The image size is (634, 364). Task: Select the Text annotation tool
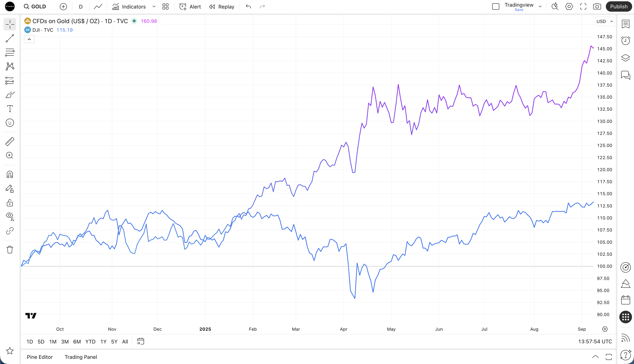pyautogui.click(x=10, y=109)
